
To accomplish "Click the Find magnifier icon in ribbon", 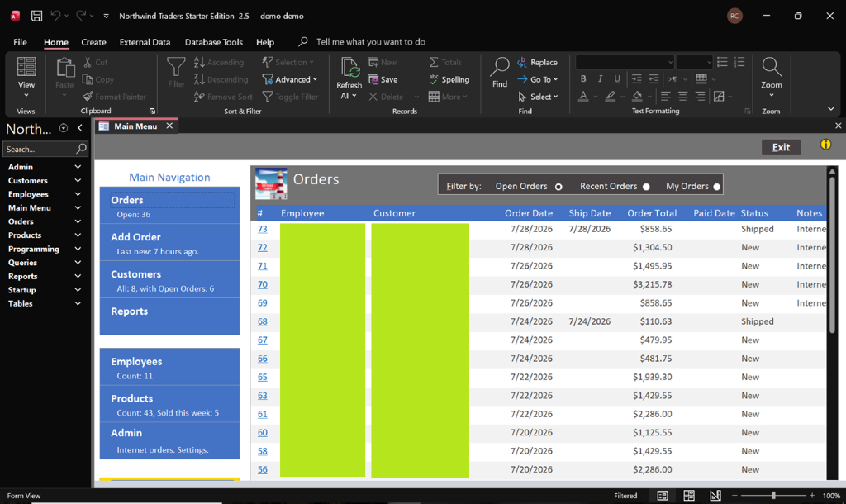I will click(500, 67).
